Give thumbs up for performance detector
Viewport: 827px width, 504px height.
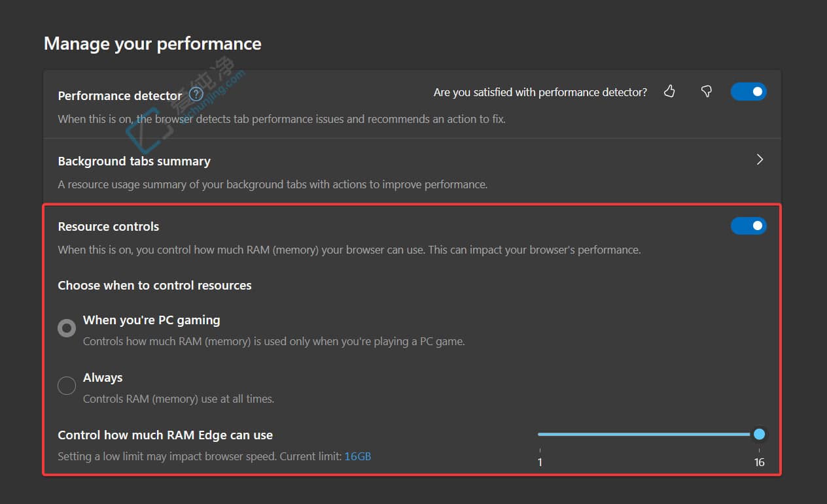(669, 92)
